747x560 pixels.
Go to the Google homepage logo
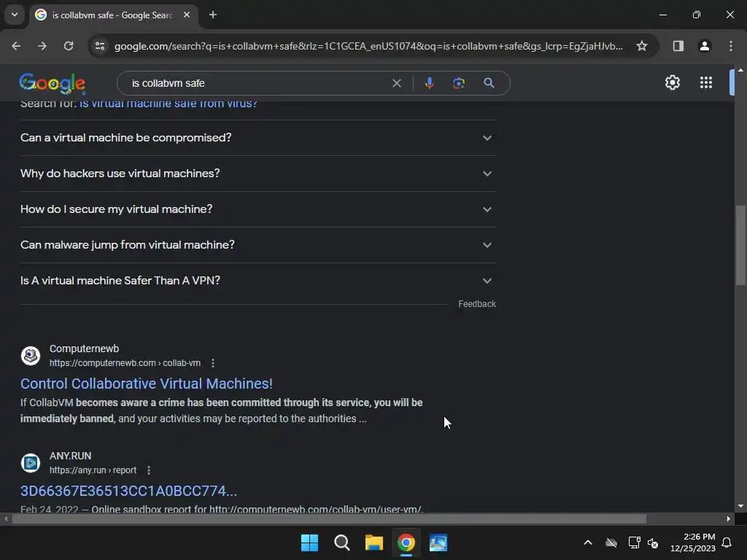pyautogui.click(x=53, y=83)
